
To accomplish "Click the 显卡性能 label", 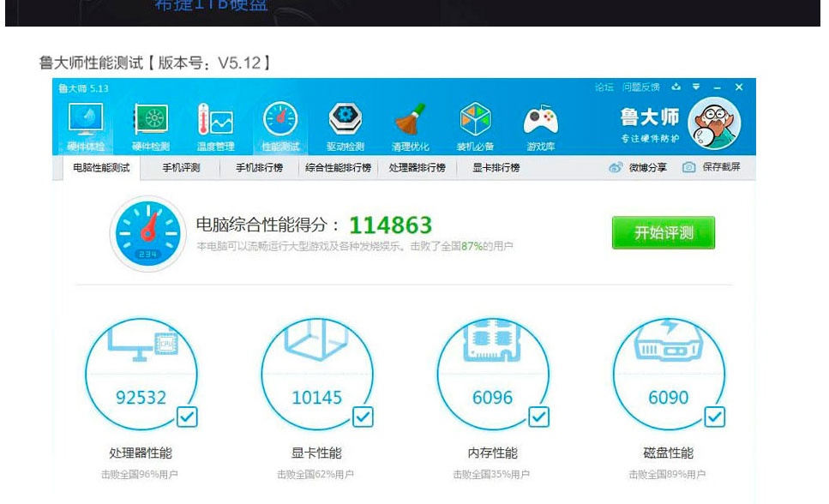I will [316, 453].
